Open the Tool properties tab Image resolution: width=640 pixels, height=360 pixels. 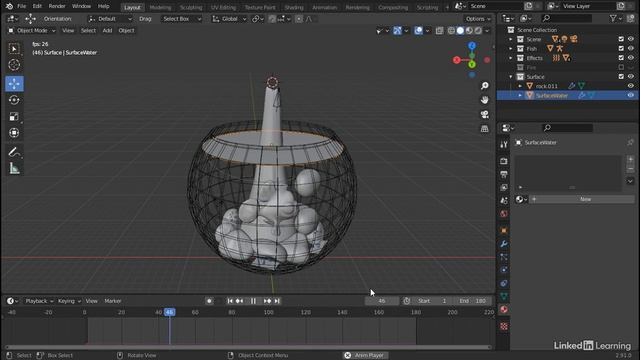pyautogui.click(x=504, y=144)
